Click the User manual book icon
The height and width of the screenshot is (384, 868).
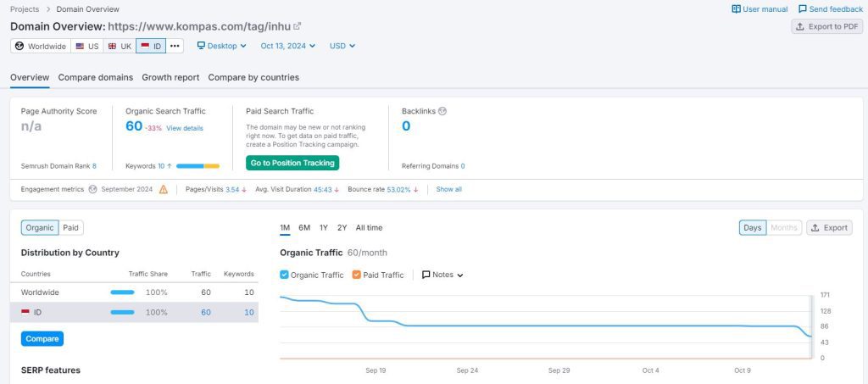click(x=736, y=8)
